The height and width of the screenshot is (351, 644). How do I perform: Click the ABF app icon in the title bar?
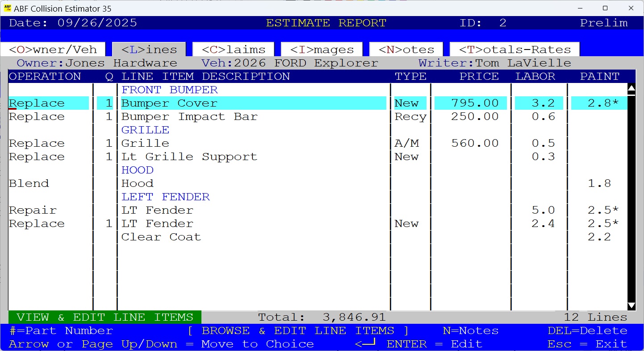click(x=8, y=8)
